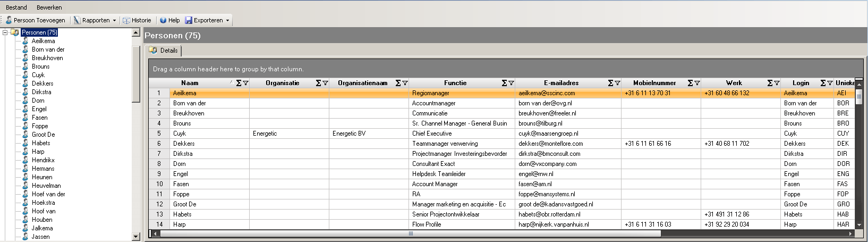Click the grid's left scroll arrow
Image resolution: width=868 pixels, height=242 pixels.
(x=155, y=233)
